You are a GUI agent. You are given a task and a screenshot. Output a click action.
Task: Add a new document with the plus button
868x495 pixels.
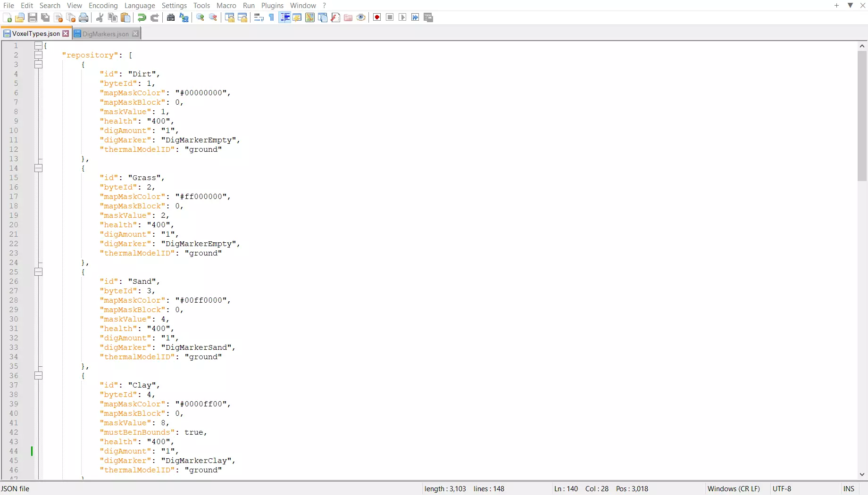coord(836,6)
